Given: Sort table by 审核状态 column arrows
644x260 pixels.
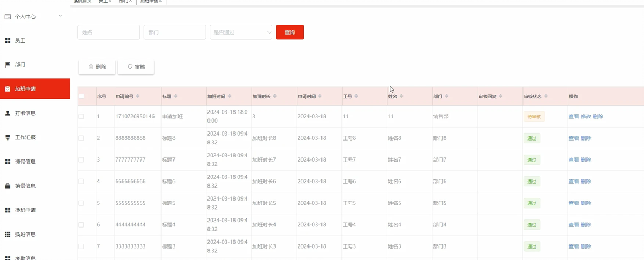Looking at the screenshot, I should pos(546,96).
